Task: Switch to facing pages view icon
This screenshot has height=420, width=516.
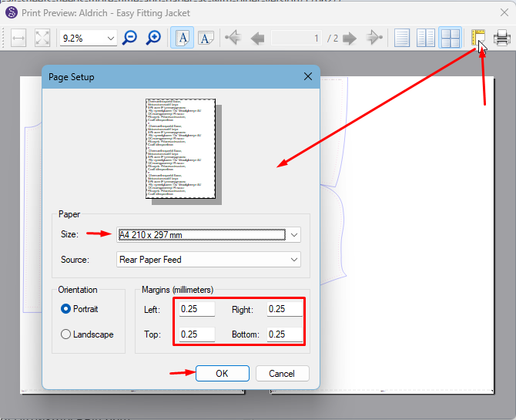Action: [x=425, y=38]
